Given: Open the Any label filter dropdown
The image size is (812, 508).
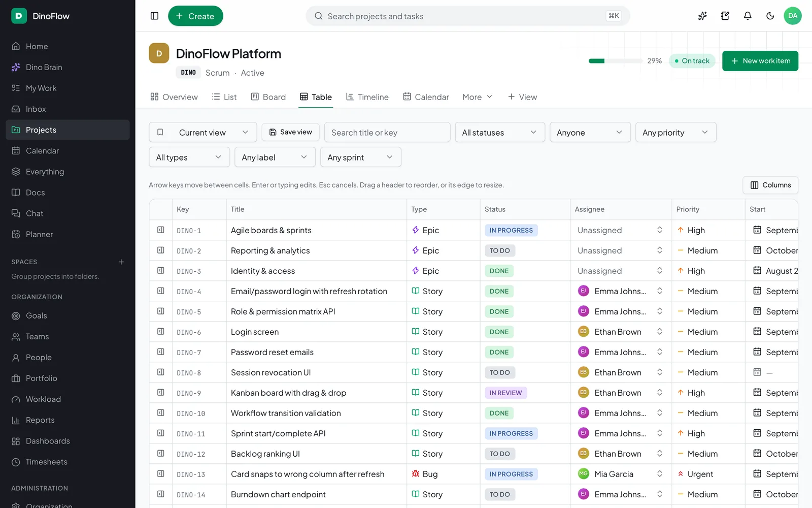Looking at the screenshot, I should pos(275,157).
